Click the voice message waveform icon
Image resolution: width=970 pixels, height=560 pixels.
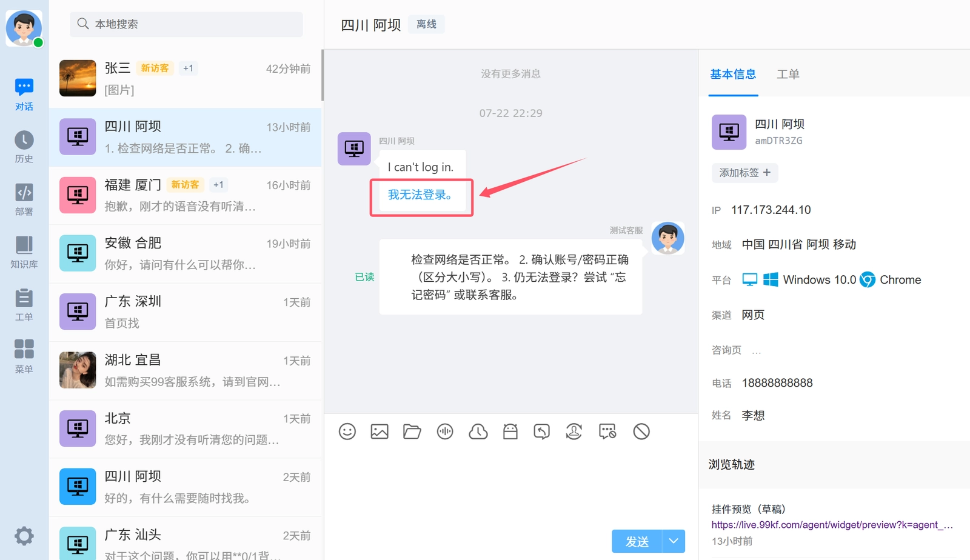click(x=445, y=432)
